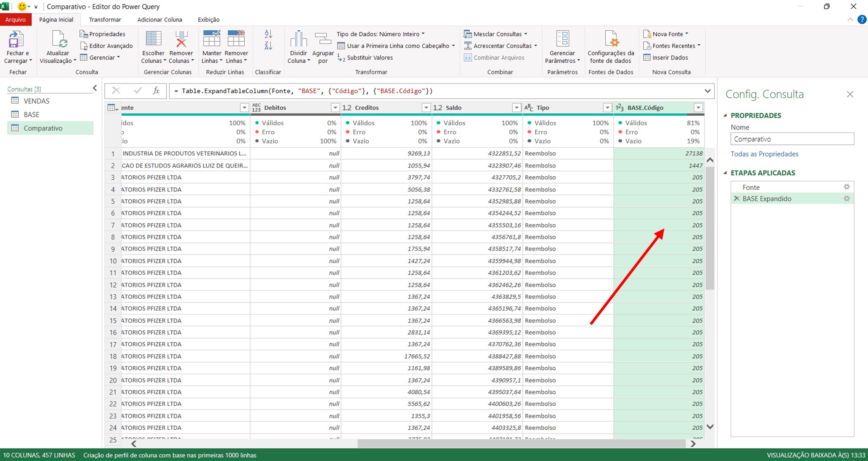Click Substituir Valores

click(365, 58)
